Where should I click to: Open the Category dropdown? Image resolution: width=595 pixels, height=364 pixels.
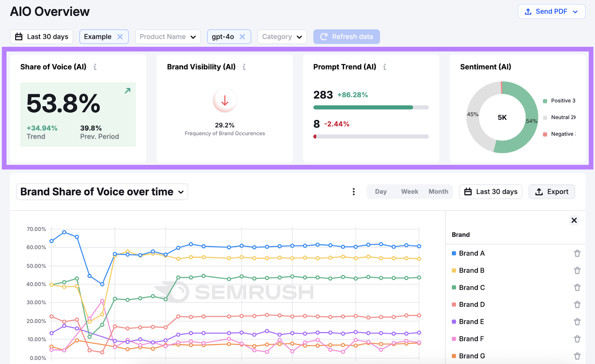(x=282, y=36)
